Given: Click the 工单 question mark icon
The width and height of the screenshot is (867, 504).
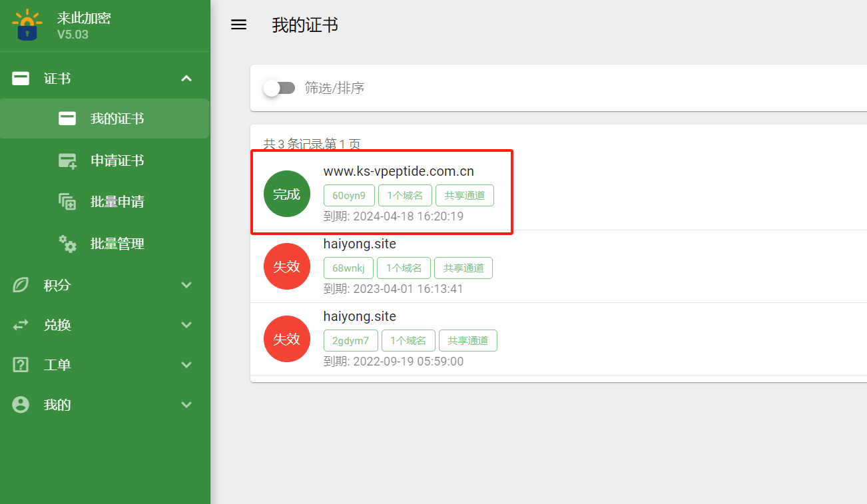Looking at the screenshot, I should pyautogui.click(x=21, y=365).
